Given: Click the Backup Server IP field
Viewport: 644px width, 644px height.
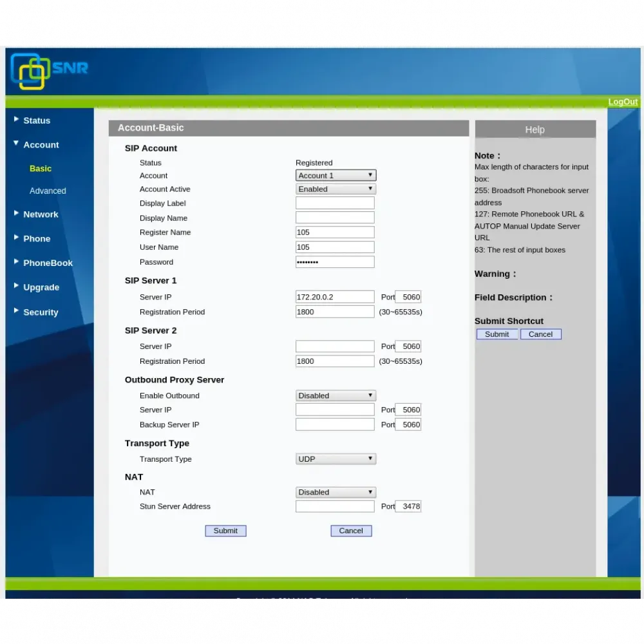Looking at the screenshot, I should click(x=335, y=424).
